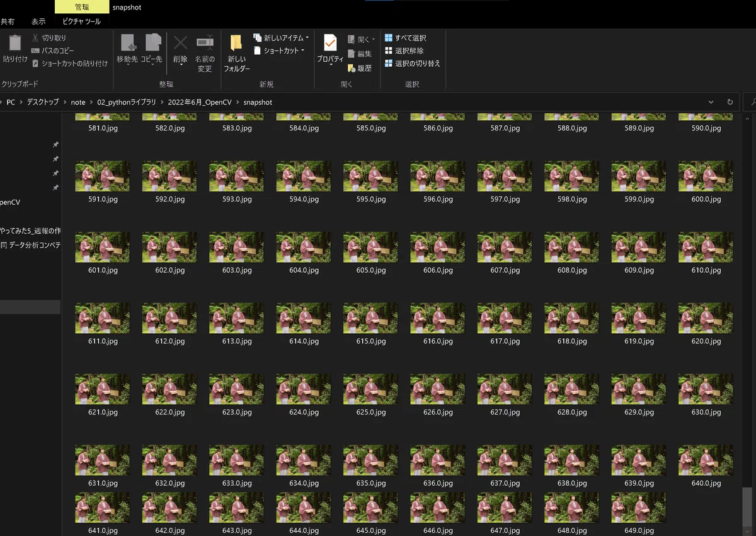The width and height of the screenshot is (756, 536).
Task: Select the 615.0.jpg thumbnail image
Action: tap(370, 319)
